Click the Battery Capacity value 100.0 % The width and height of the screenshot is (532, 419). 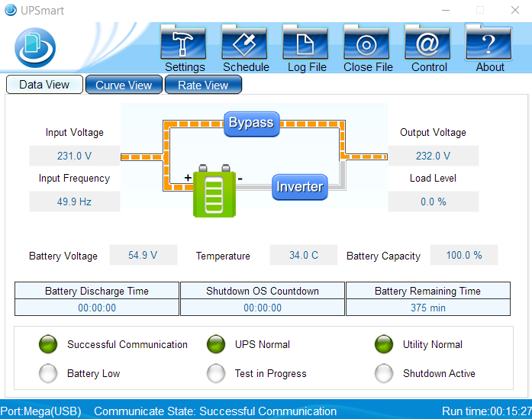pyautogui.click(x=464, y=255)
